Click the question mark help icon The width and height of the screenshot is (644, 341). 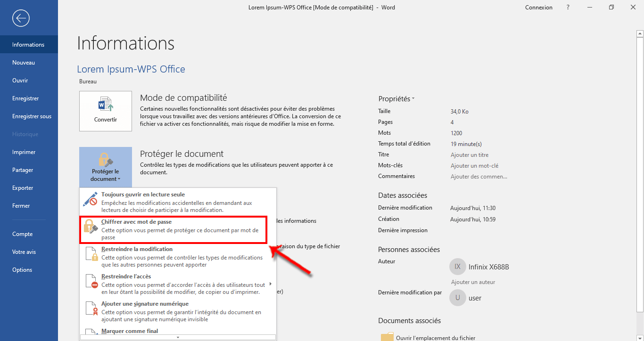[567, 7]
